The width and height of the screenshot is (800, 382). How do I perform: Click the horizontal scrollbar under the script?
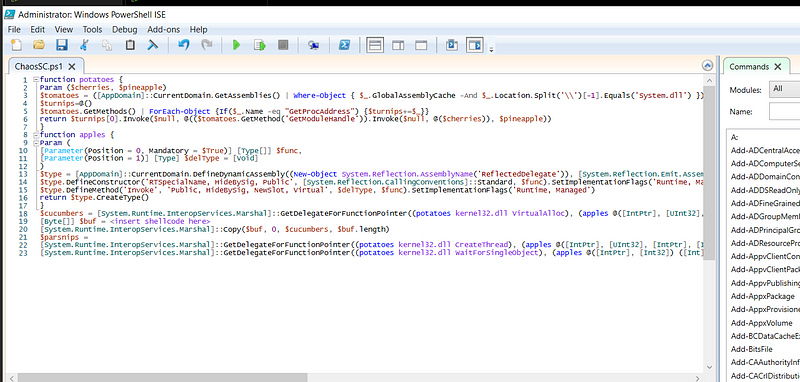tap(357, 377)
